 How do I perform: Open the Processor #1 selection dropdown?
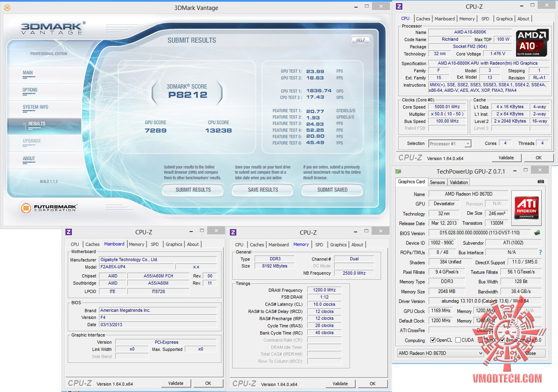click(x=450, y=144)
